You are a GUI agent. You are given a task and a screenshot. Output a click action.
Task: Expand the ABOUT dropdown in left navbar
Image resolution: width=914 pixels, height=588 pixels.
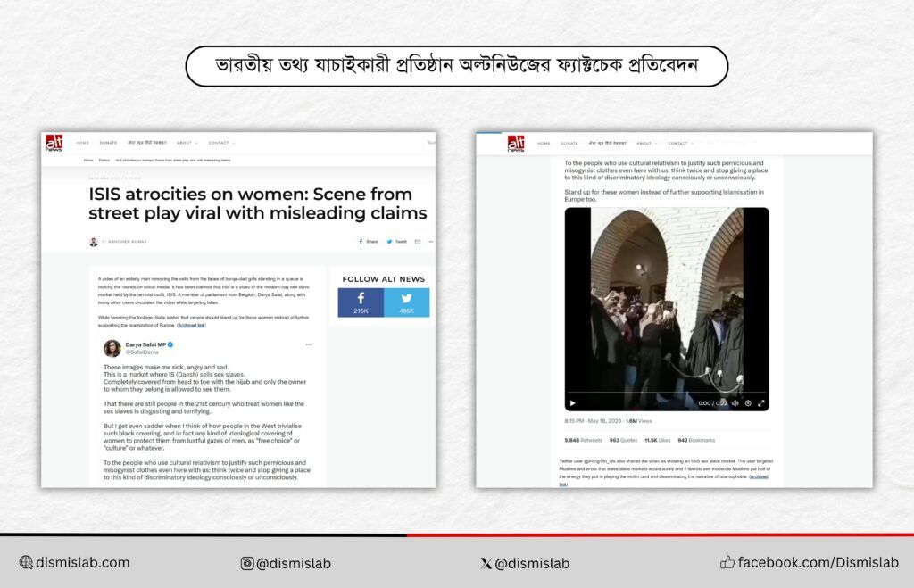coord(187,143)
